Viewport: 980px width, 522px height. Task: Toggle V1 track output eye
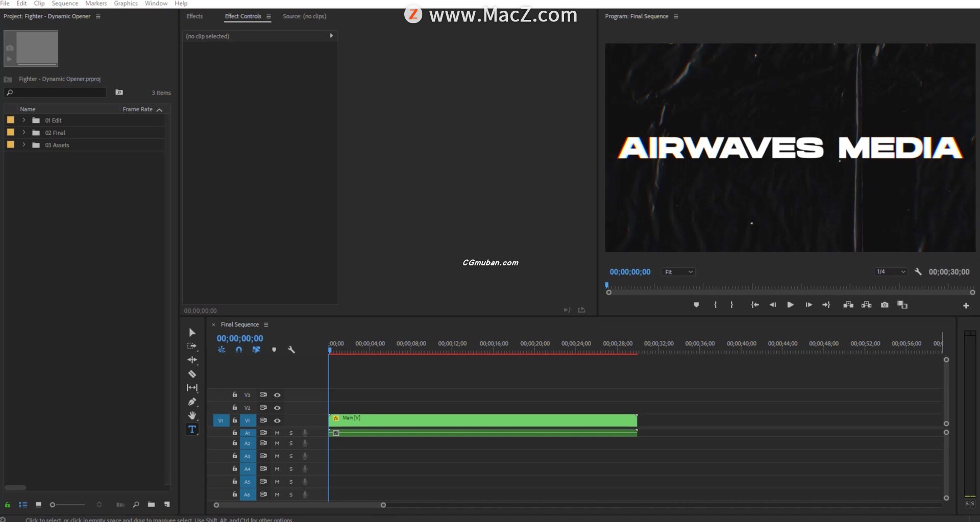point(277,420)
